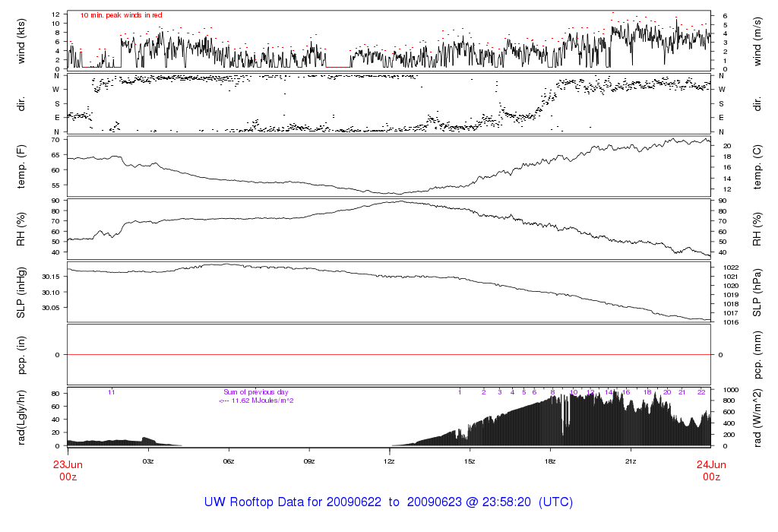Select the 03z time axis tick

(x=148, y=461)
